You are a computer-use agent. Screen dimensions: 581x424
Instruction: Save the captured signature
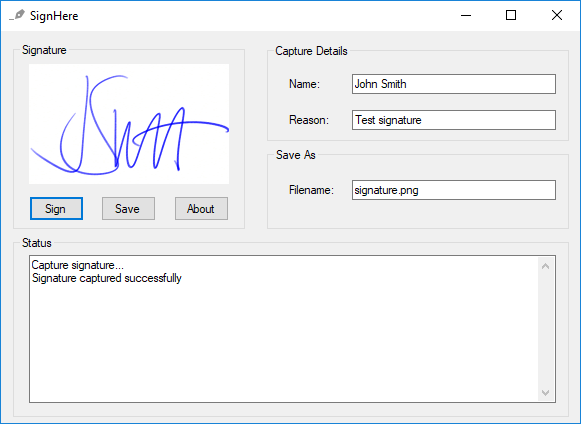128,209
